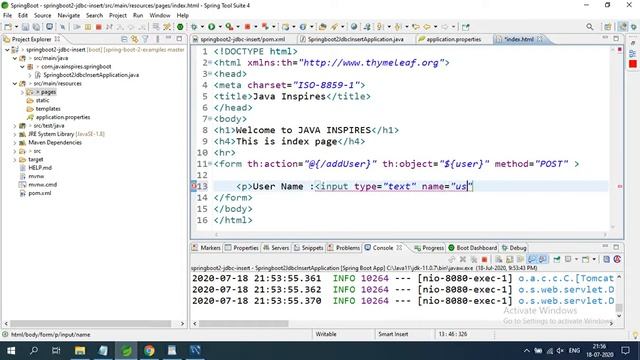Screen dimensions: 640x360
Task: Collapse the springboot2-jdbc-insert project node
Action: [x=7, y=49]
